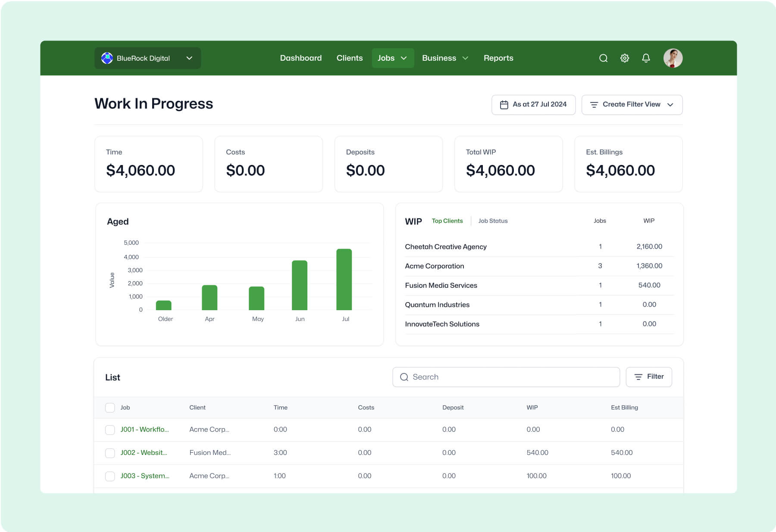Image resolution: width=776 pixels, height=532 pixels.
Task: Click the notifications bell icon
Action: tap(646, 58)
